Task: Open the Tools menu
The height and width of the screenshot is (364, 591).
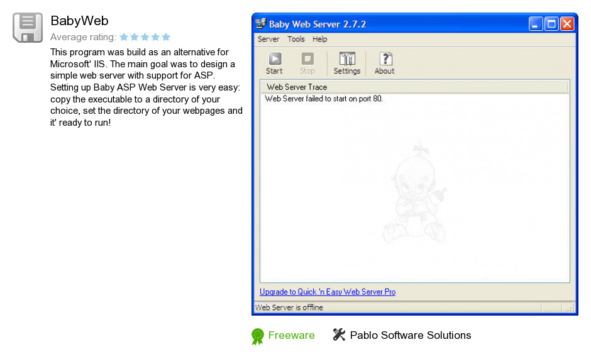Action: click(296, 39)
